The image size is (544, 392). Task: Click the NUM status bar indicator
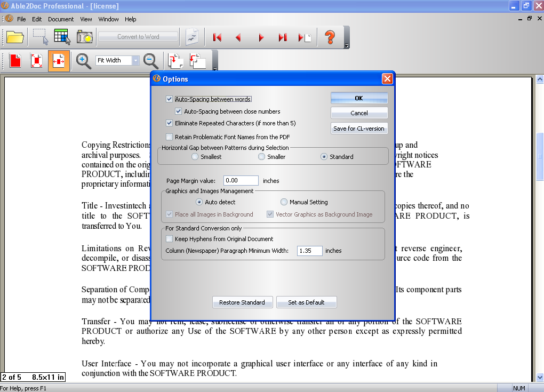click(x=519, y=388)
